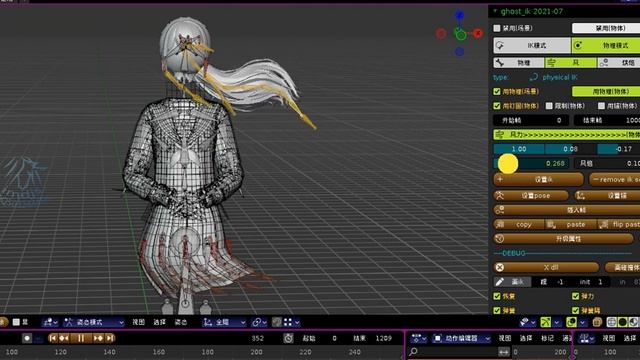640x360 pixels.
Task: Click the green 风力 wind force bar
Action: point(567,135)
